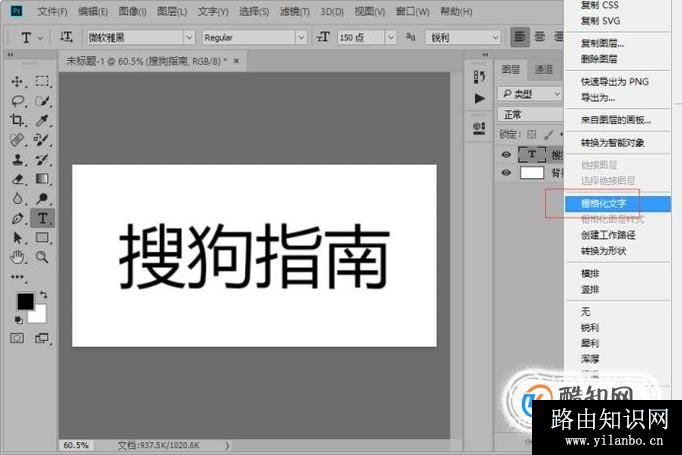Toggle text orientation in options bar
The image size is (682, 455).
pyautogui.click(x=66, y=37)
